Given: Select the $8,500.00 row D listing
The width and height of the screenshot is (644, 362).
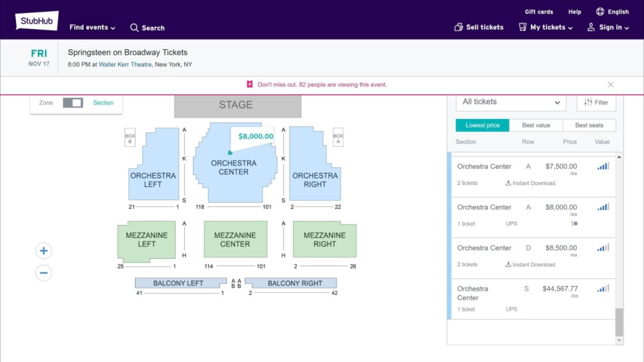Looking at the screenshot, I should 533,257.
